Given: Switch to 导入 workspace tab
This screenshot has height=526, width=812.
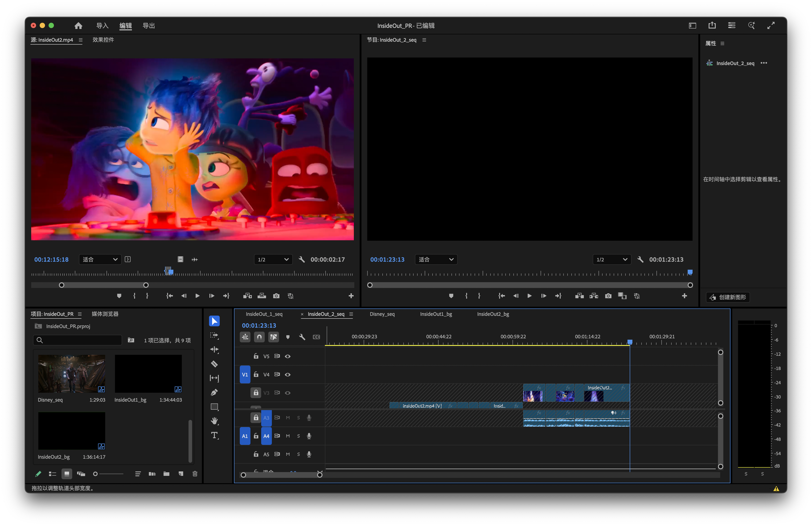Looking at the screenshot, I should 102,26.
